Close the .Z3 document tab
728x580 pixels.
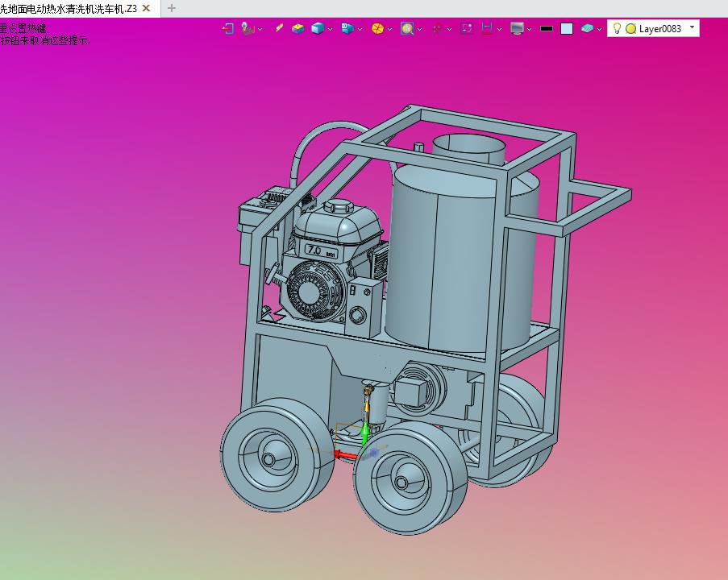tap(146, 8)
